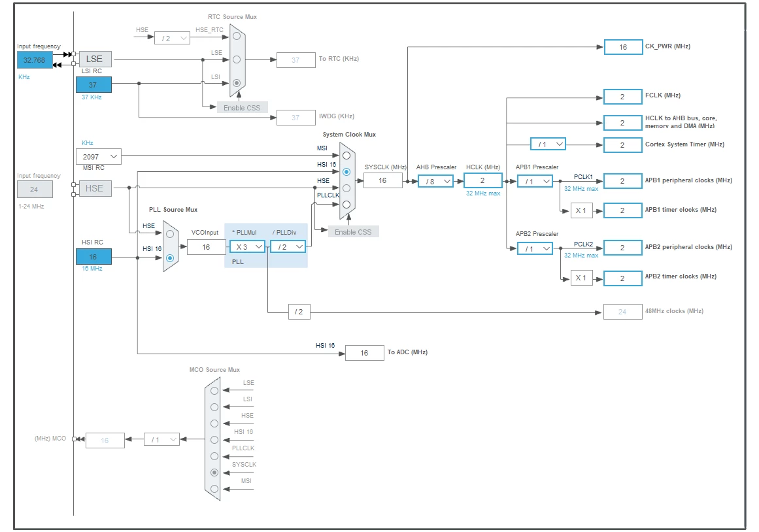This screenshot has width=759, height=532.
Task: Click the IWDG (KHz) 37 field
Action: (x=296, y=118)
